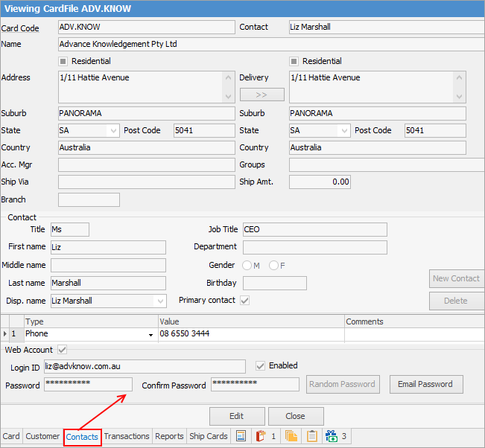Screen dimensions: 485x448
Task: Click the Email Password button
Action: [x=425, y=385]
